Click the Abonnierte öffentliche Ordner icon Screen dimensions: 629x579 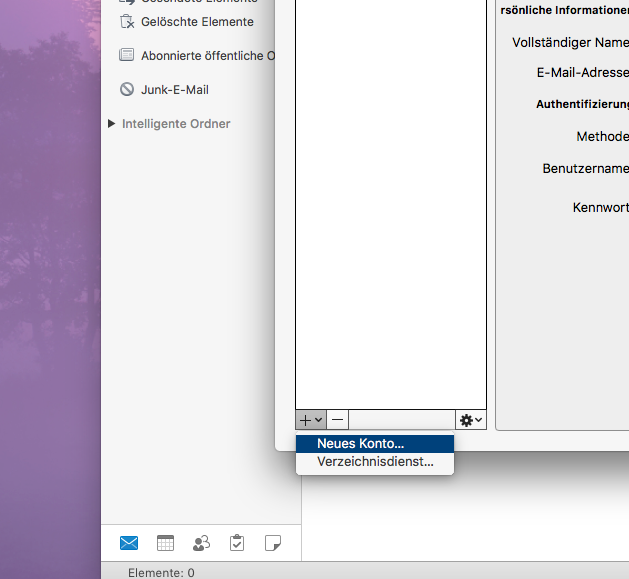(x=127, y=55)
